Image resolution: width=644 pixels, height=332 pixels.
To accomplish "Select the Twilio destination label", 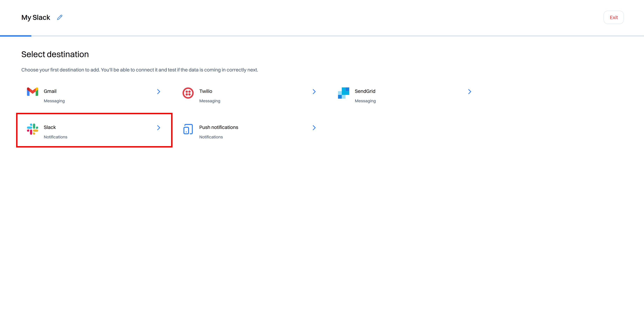I will 205,91.
